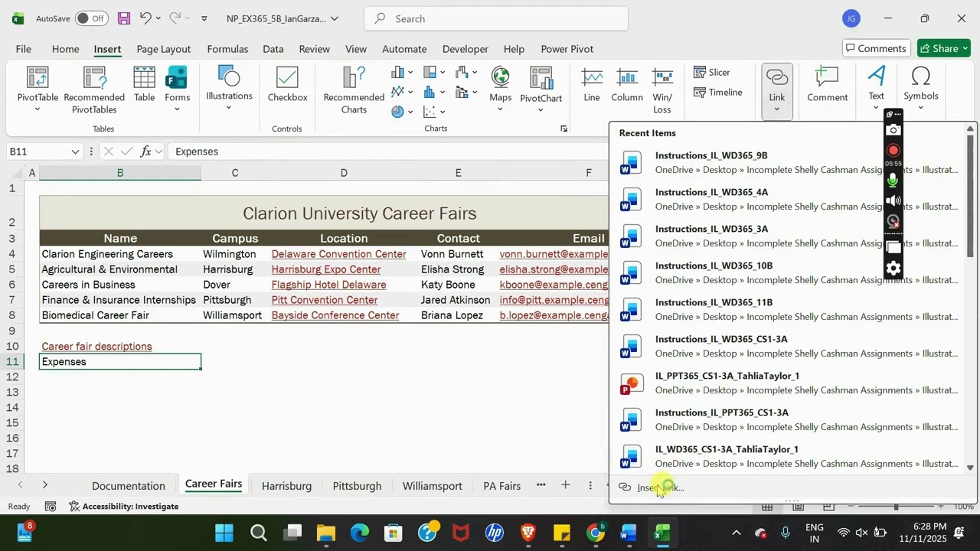Choose recent item IL_PPT365_CS1-3A_TahliaTaylor_1
The height and width of the screenshot is (551, 980).
pos(789,383)
